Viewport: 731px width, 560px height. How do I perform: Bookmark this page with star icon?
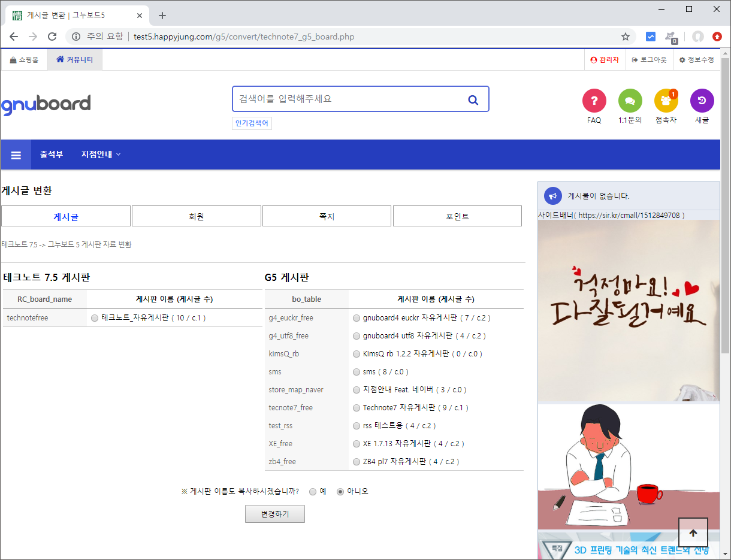(x=625, y=37)
